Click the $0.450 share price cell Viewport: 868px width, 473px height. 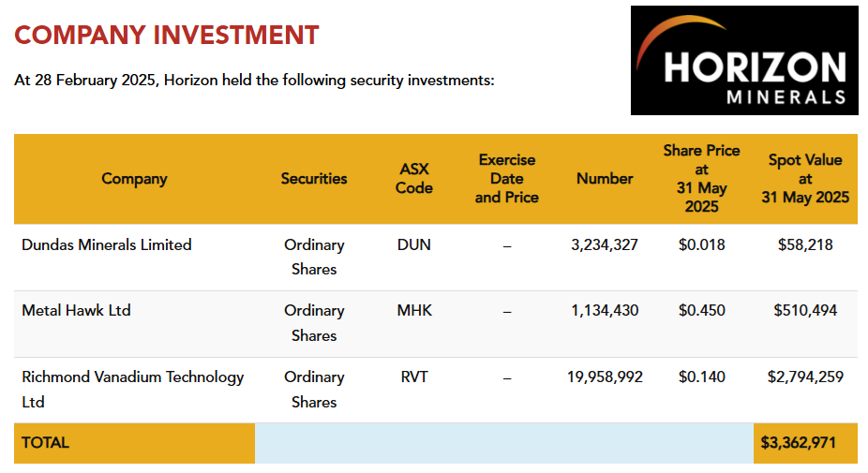[x=701, y=310]
